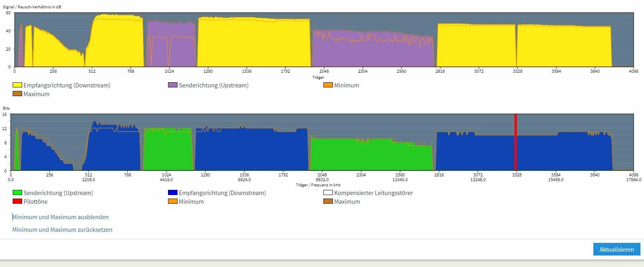Click brown Maximum swatch in SNR legend
The width and height of the screenshot is (644, 267).
[17, 94]
